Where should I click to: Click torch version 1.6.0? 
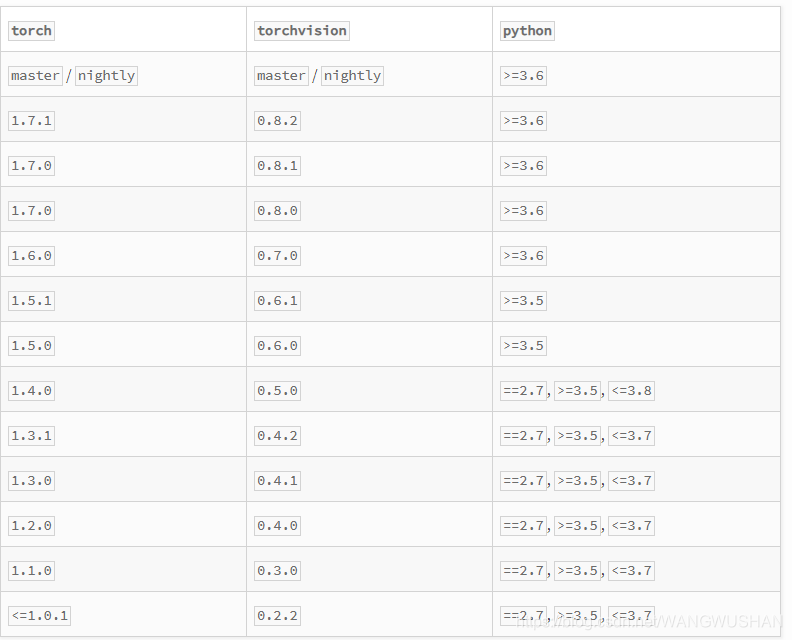click(x=31, y=256)
